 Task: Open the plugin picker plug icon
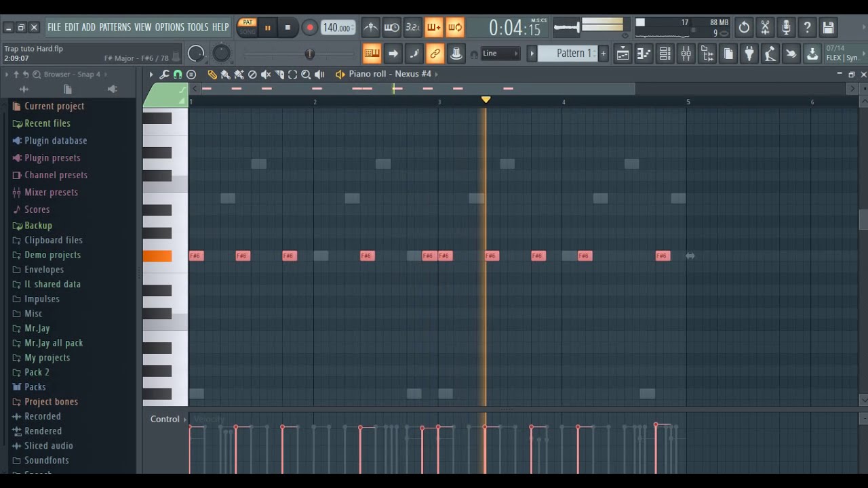[x=749, y=54]
